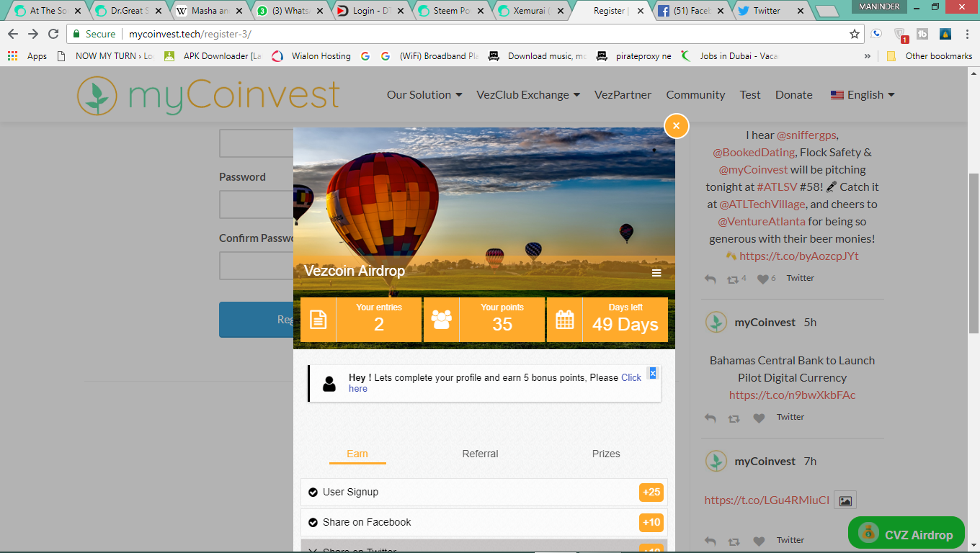Click the myCoinvest logo
Image resolution: width=980 pixels, height=553 pixels.
pos(208,95)
